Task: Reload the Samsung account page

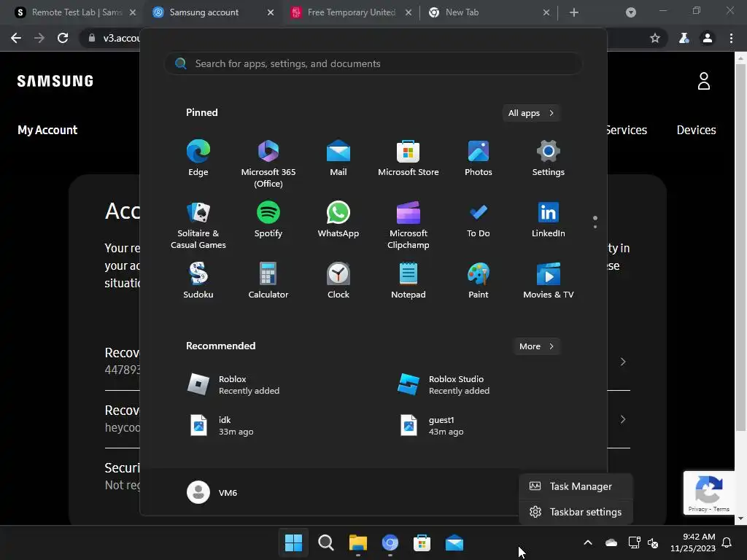Action: [63, 38]
